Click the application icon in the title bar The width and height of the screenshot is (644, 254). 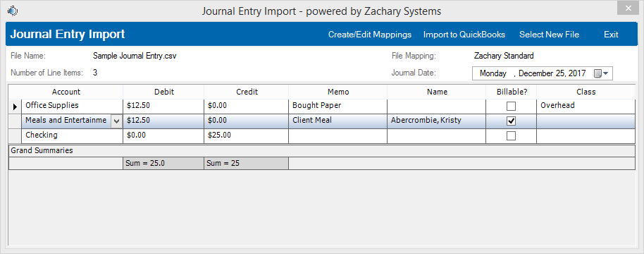coord(12,11)
